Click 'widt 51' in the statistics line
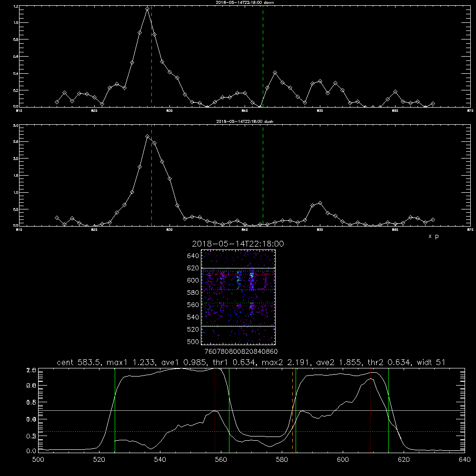This screenshot has width=476, height=476. (431, 362)
